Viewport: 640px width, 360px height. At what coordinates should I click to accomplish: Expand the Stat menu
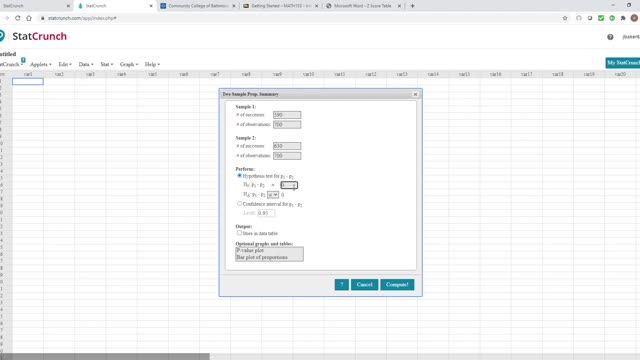pyautogui.click(x=107, y=64)
